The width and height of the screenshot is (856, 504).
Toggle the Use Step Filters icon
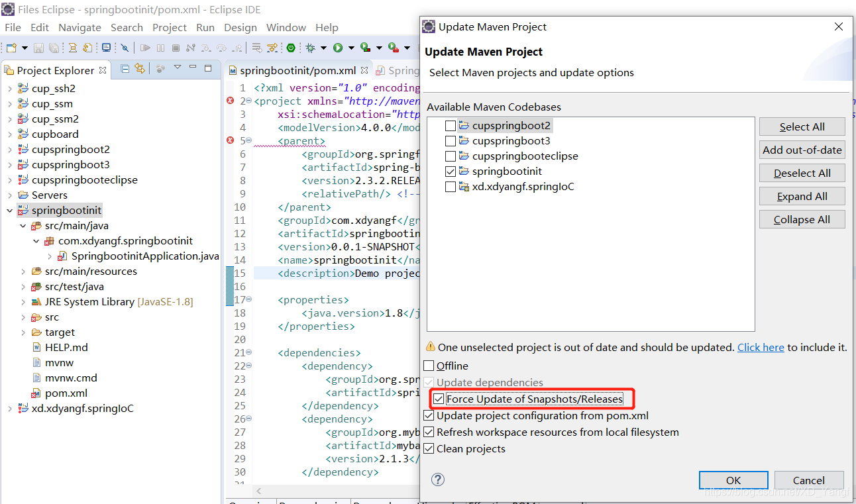(272, 48)
